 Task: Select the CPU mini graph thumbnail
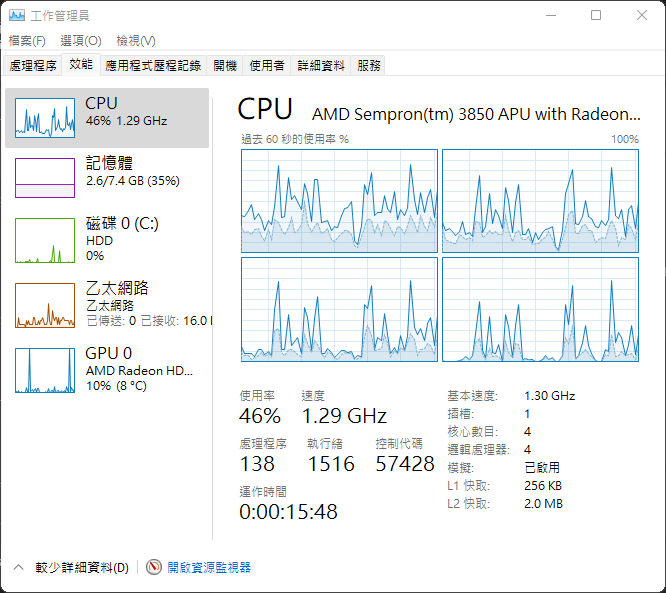[x=45, y=118]
